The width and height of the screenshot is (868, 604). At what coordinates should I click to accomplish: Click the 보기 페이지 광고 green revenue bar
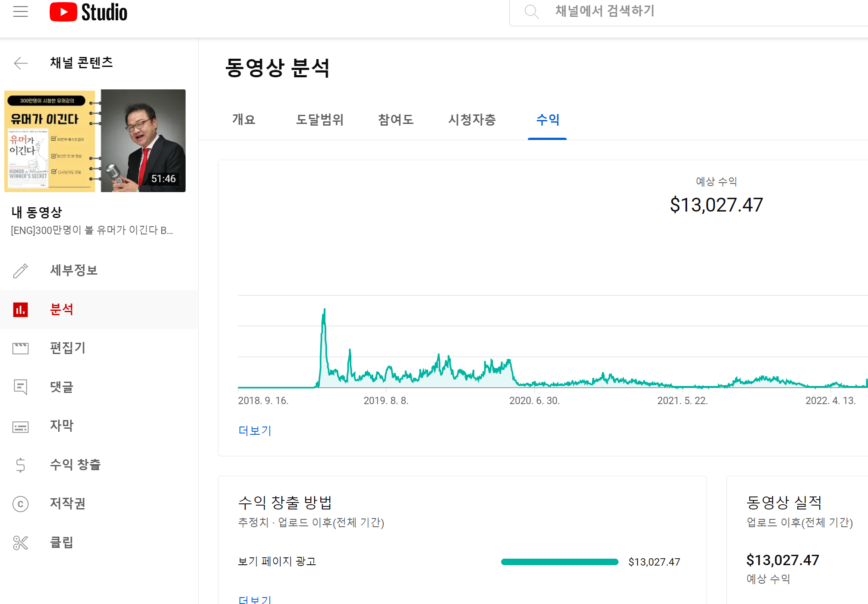coord(559,562)
